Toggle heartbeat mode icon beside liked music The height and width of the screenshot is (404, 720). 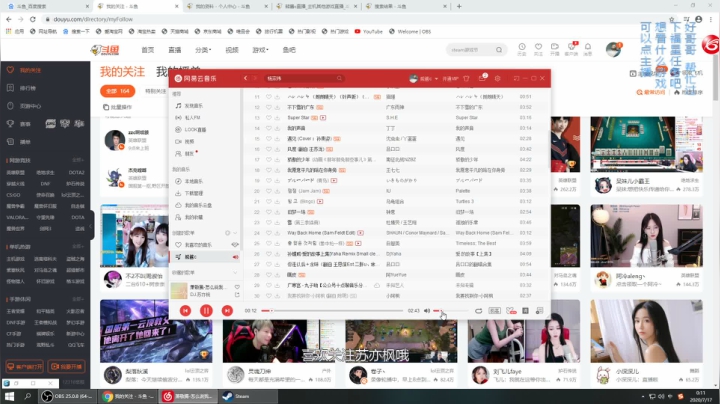(x=235, y=245)
